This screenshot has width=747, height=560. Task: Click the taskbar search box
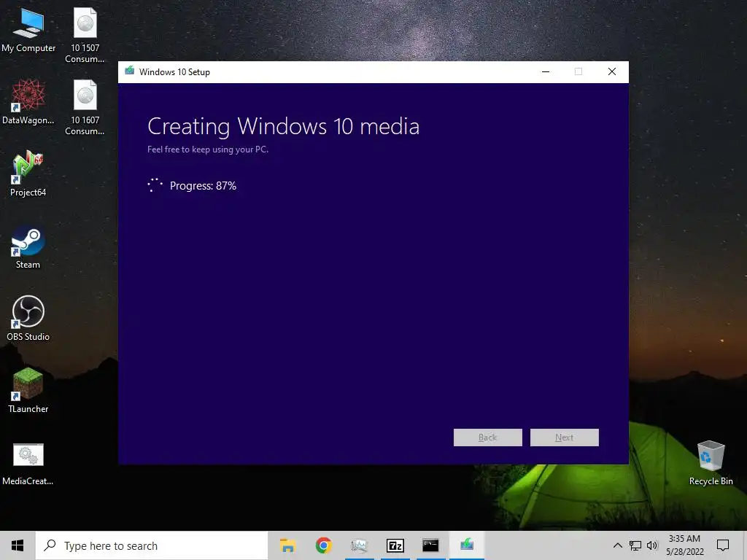[152, 545]
